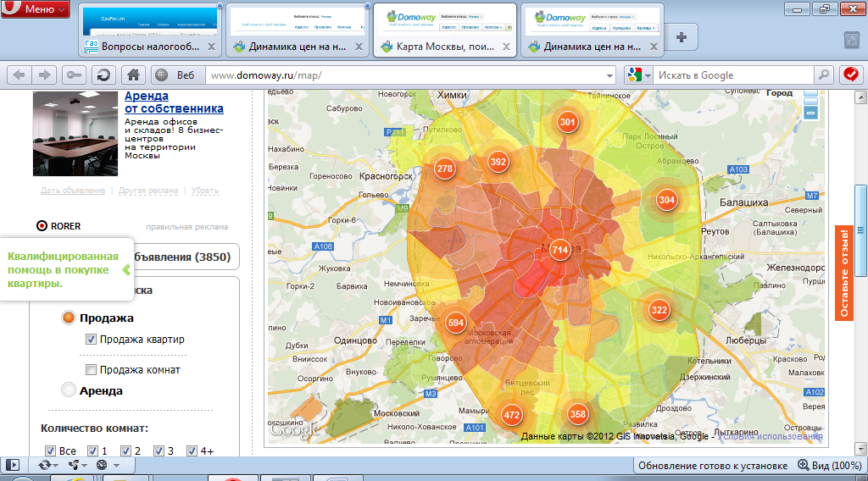
Task: Check the Продажа комнат checkbox
Action: (x=91, y=369)
